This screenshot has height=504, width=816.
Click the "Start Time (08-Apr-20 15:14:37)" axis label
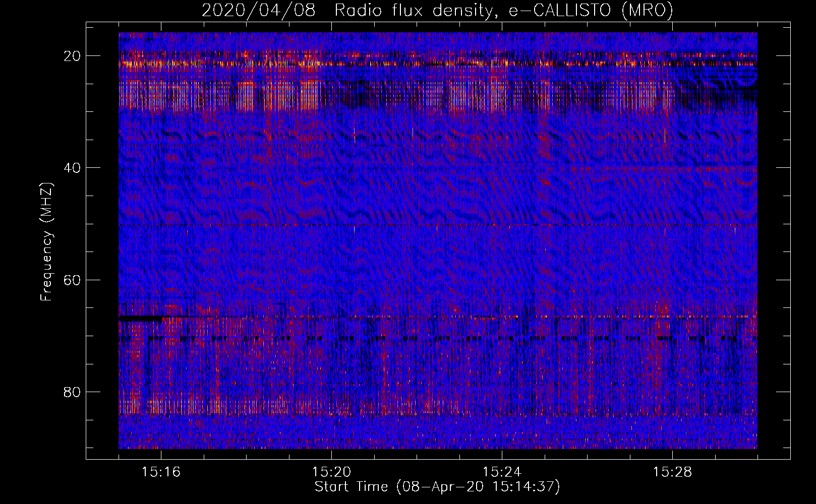pos(437,487)
